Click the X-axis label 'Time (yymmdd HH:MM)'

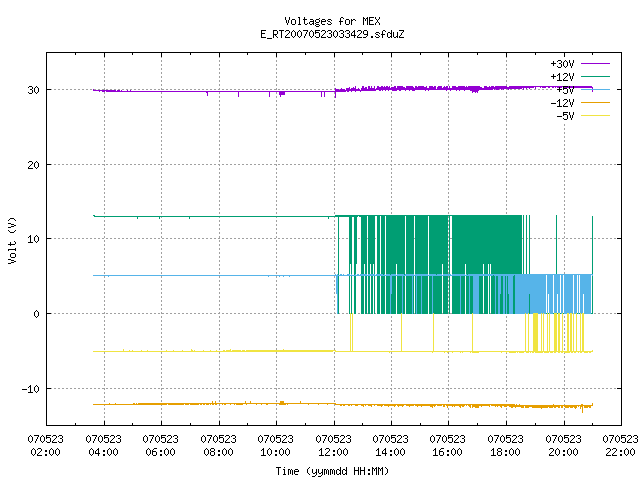[x=332, y=471]
